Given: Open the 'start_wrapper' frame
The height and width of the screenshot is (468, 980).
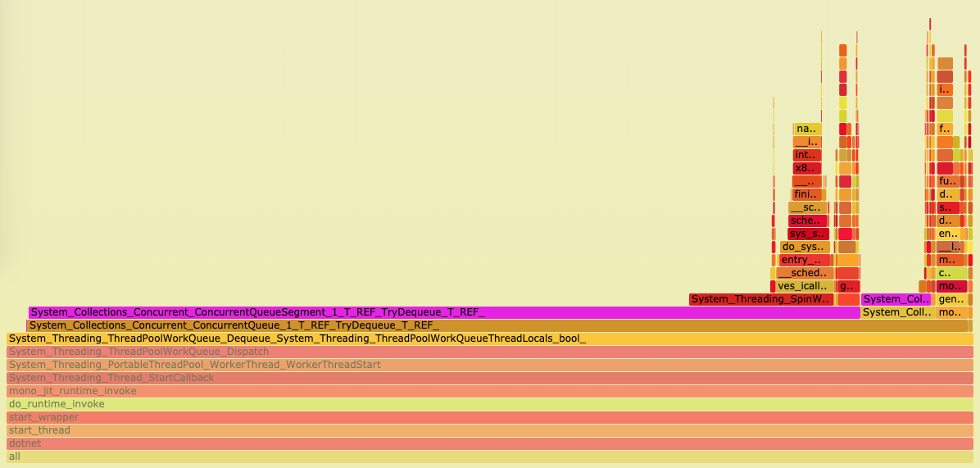Looking at the screenshot, I should [x=489, y=417].
